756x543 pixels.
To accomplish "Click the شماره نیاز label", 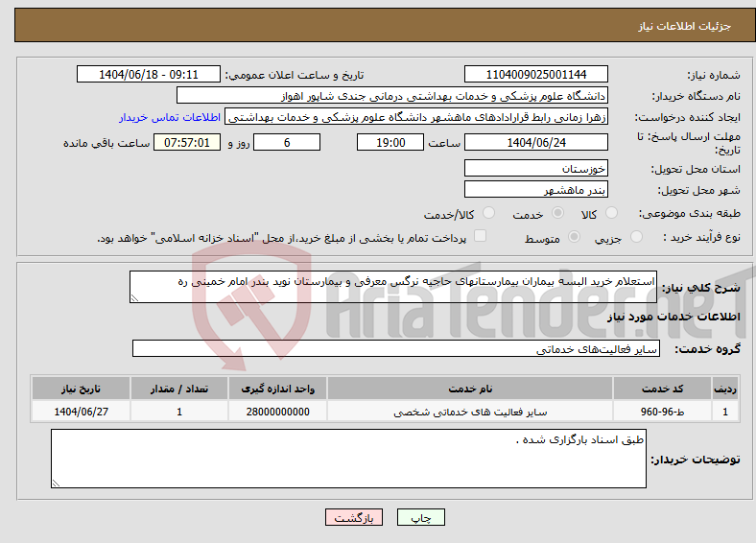I will point(714,75).
